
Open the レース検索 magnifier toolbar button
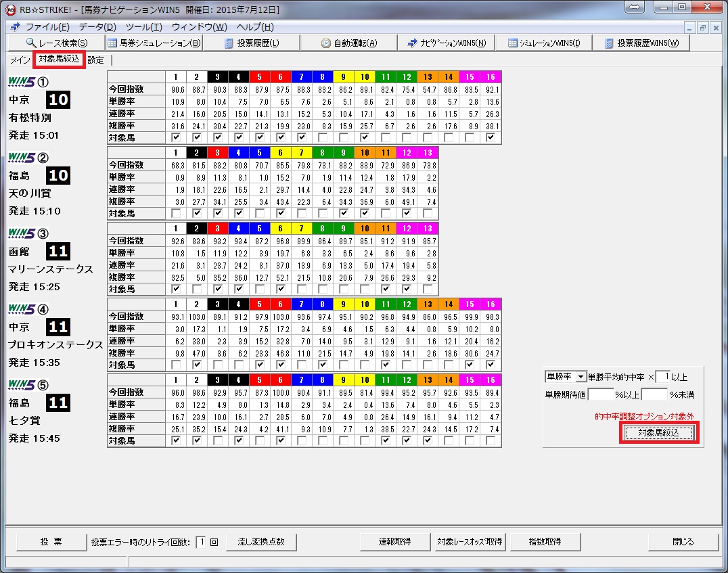tap(57, 43)
